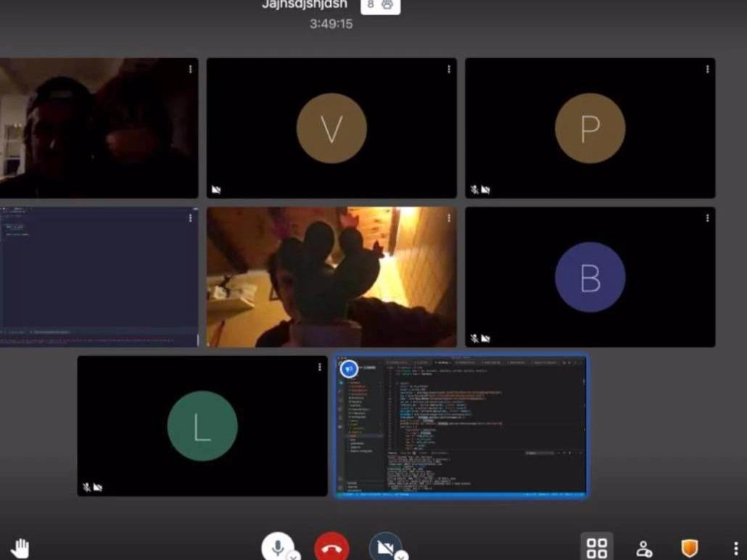Mute the microphone
This screenshot has width=747, height=560.
277,548
